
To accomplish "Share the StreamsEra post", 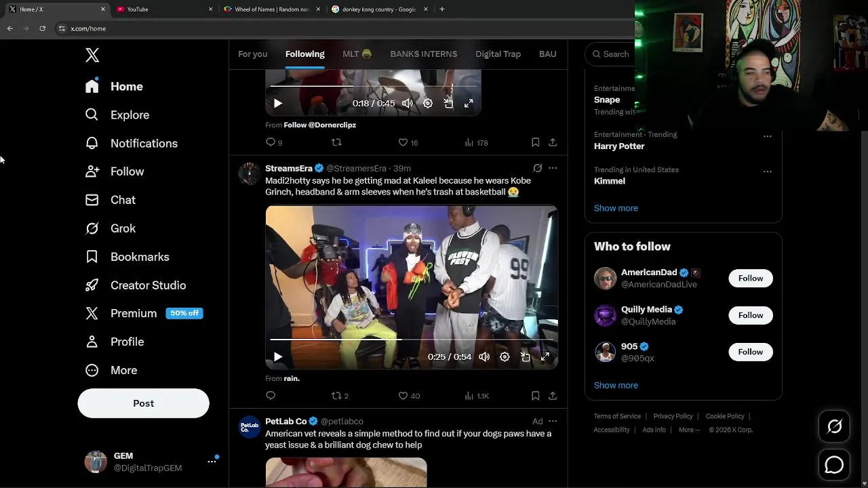I will [553, 396].
